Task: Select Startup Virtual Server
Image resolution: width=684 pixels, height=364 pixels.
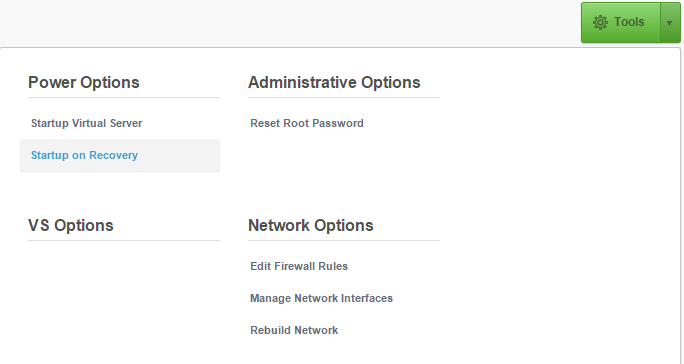Action: 86,124
